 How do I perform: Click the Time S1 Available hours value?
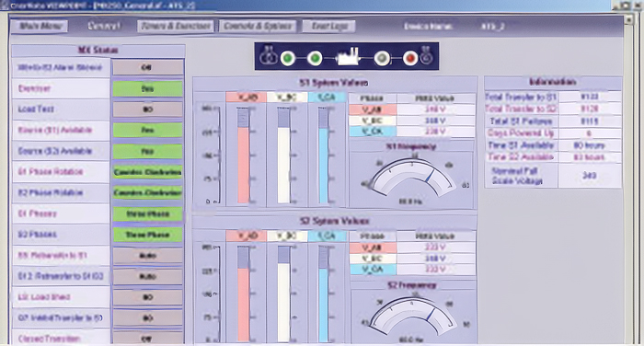(590, 145)
